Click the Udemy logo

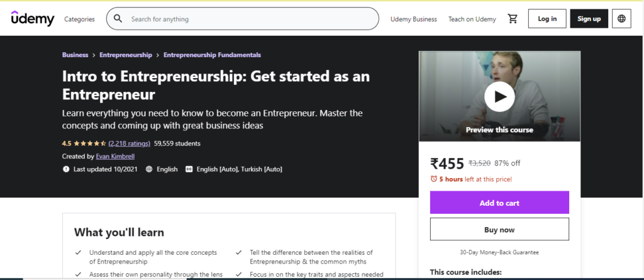click(x=33, y=18)
